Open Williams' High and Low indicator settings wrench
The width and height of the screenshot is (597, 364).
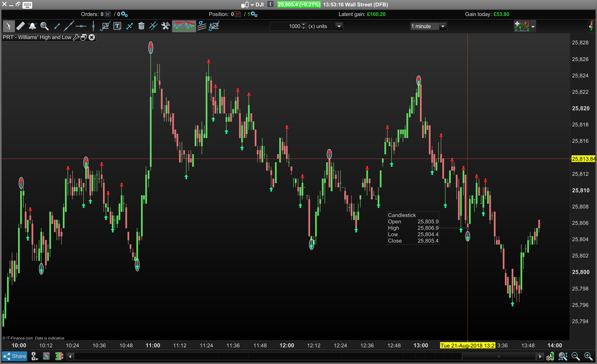pos(76,37)
